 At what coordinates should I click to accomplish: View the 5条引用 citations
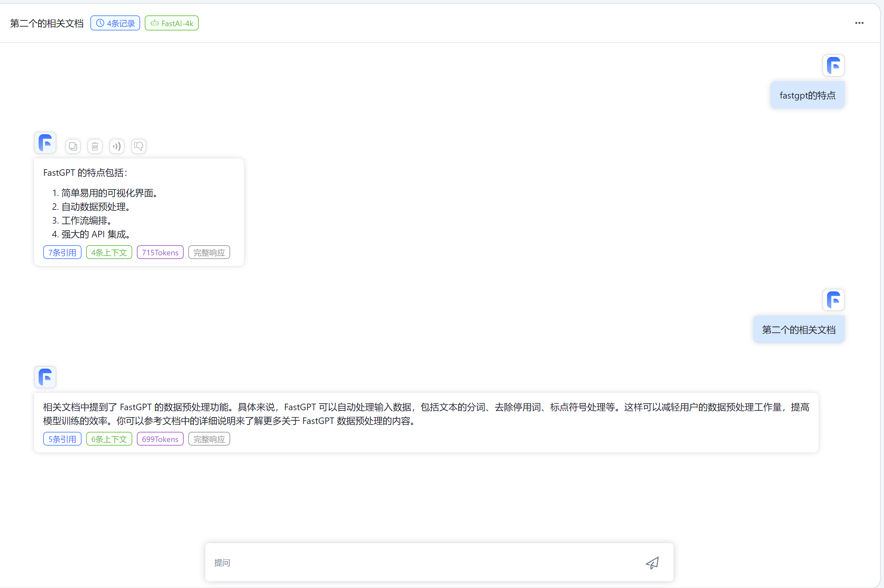point(62,439)
